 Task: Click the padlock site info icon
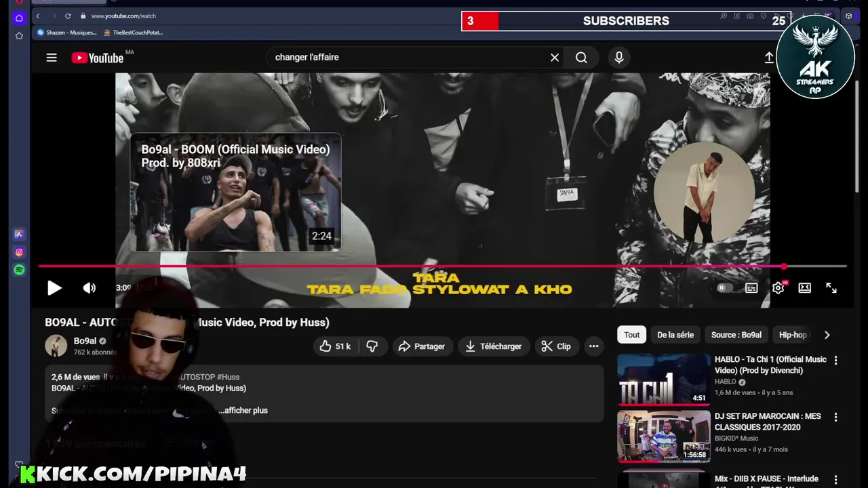(83, 16)
